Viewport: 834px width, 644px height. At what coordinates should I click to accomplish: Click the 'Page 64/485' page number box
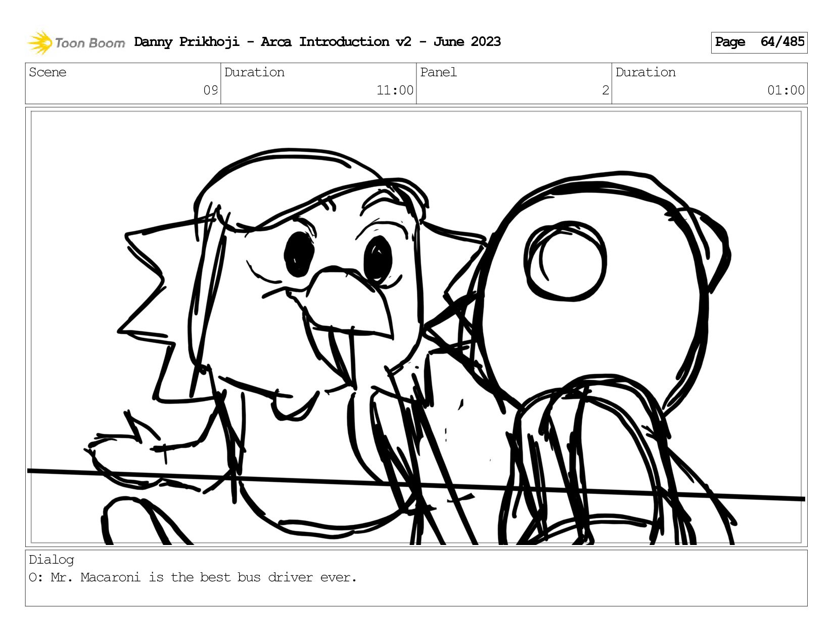click(759, 42)
